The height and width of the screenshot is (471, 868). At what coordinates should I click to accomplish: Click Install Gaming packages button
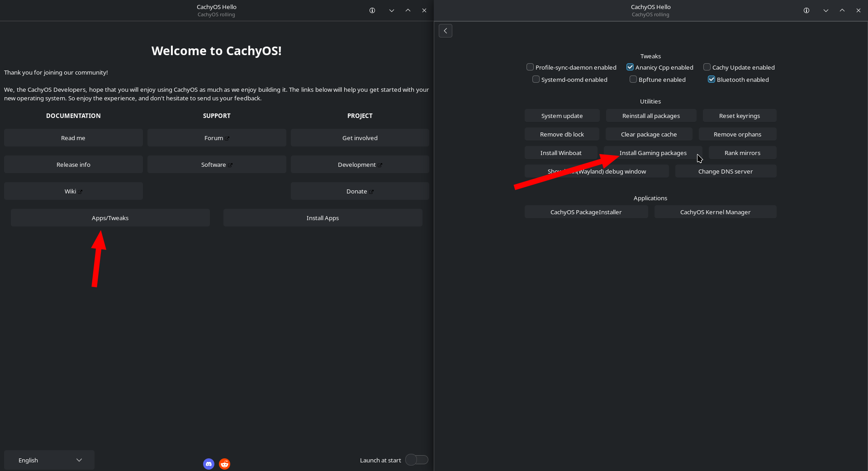pos(653,153)
